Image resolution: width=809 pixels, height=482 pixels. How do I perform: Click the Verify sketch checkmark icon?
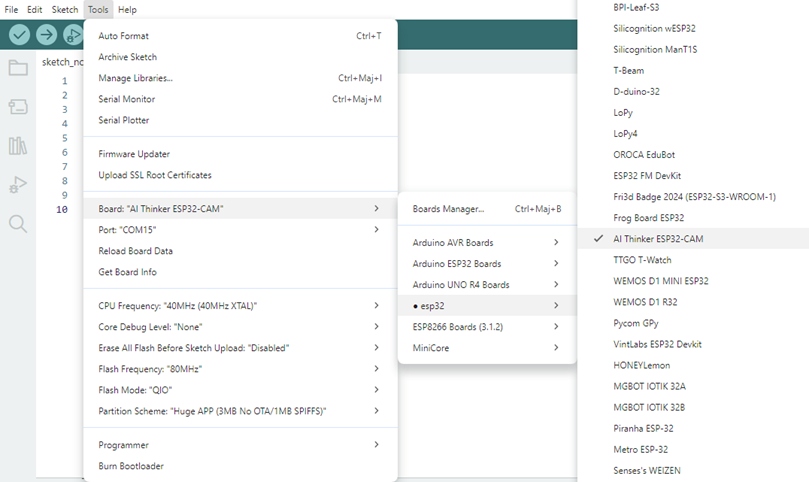tap(20, 35)
